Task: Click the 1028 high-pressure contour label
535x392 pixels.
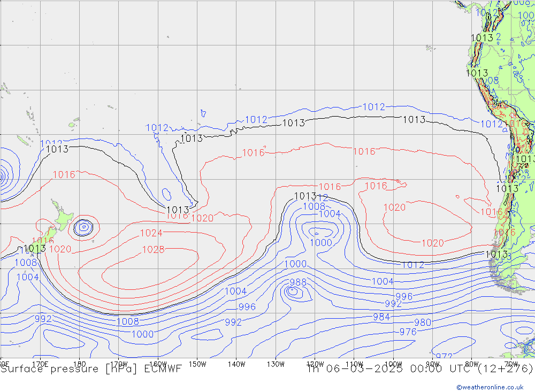Action: (x=153, y=250)
